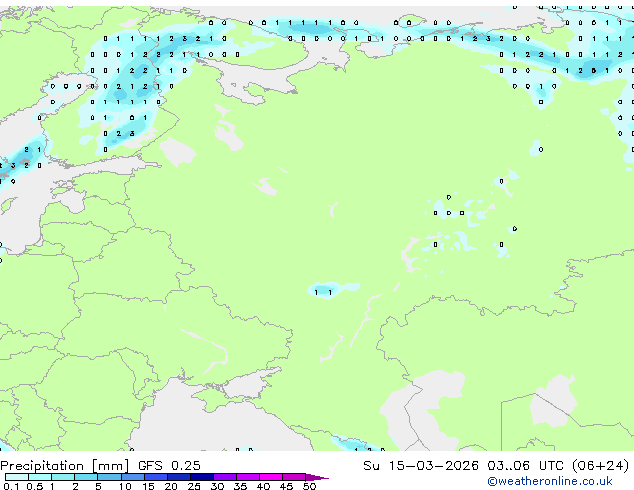Click the "(06+24)" forecast offset text

[601, 466]
